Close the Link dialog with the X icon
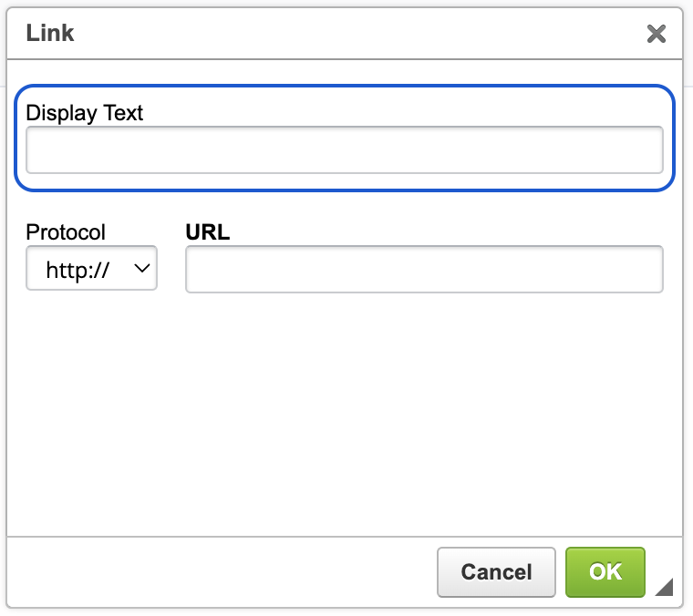The image size is (693, 616). pos(656,35)
